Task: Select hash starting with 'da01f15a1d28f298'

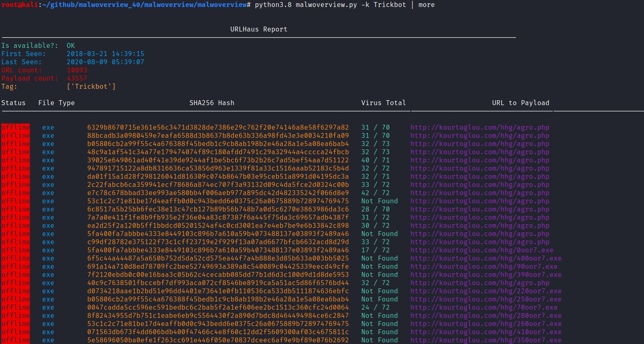Action: [218, 177]
